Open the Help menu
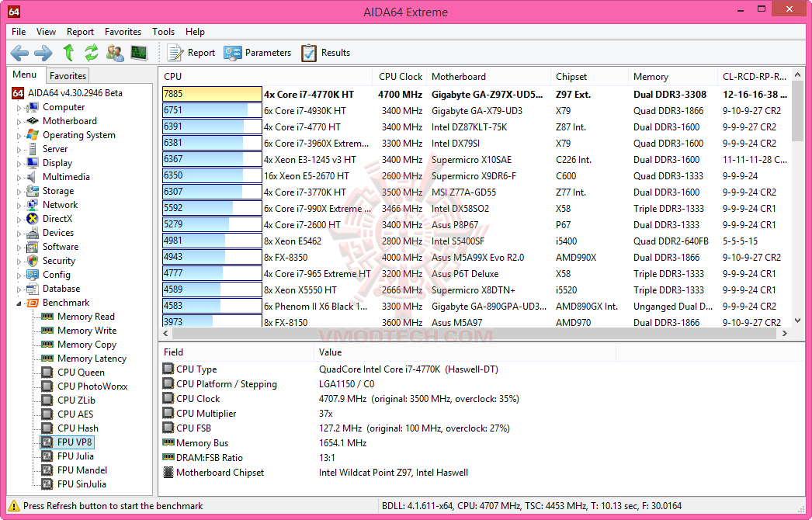 click(195, 32)
